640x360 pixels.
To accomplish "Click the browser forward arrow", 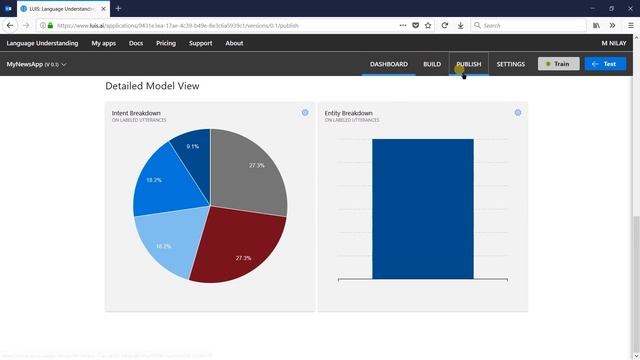I will pyautogui.click(x=26, y=25).
